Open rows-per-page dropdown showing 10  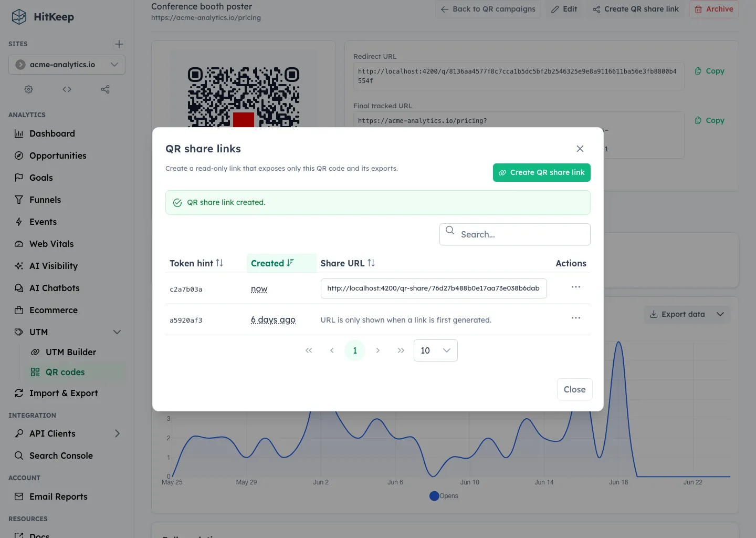[x=436, y=350]
